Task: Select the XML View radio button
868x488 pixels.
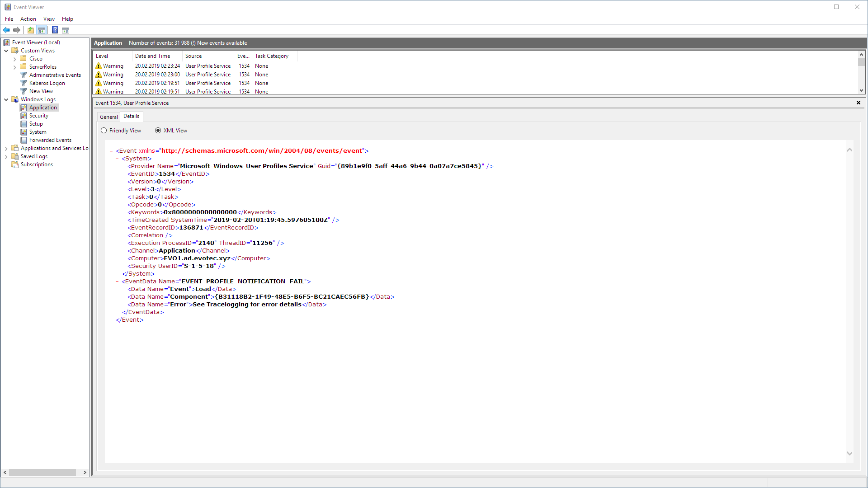Action: pyautogui.click(x=158, y=130)
